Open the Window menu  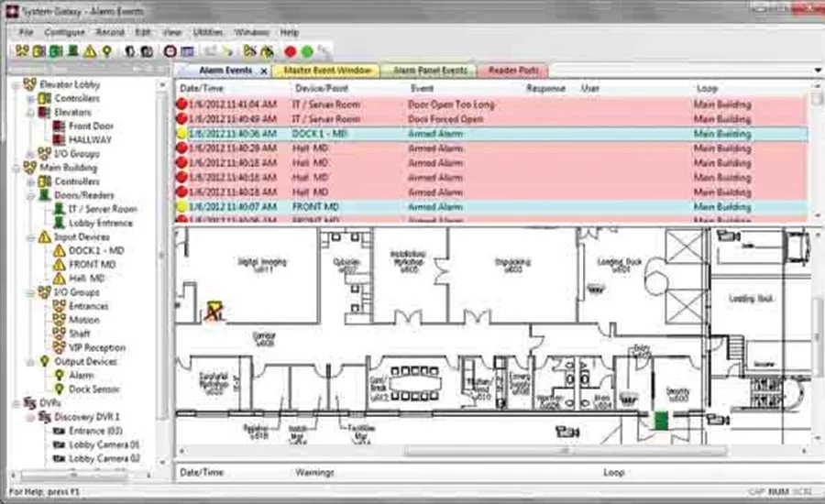click(x=251, y=33)
